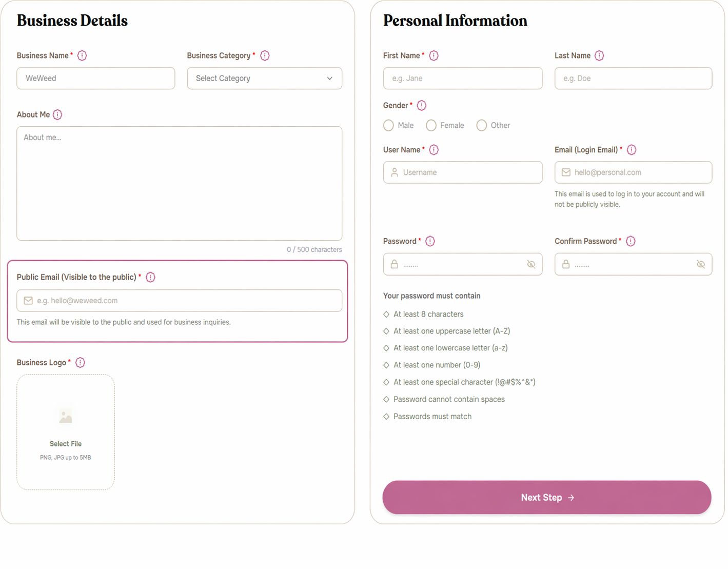Click into the Business Name field
728x569 pixels.
pos(96,79)
